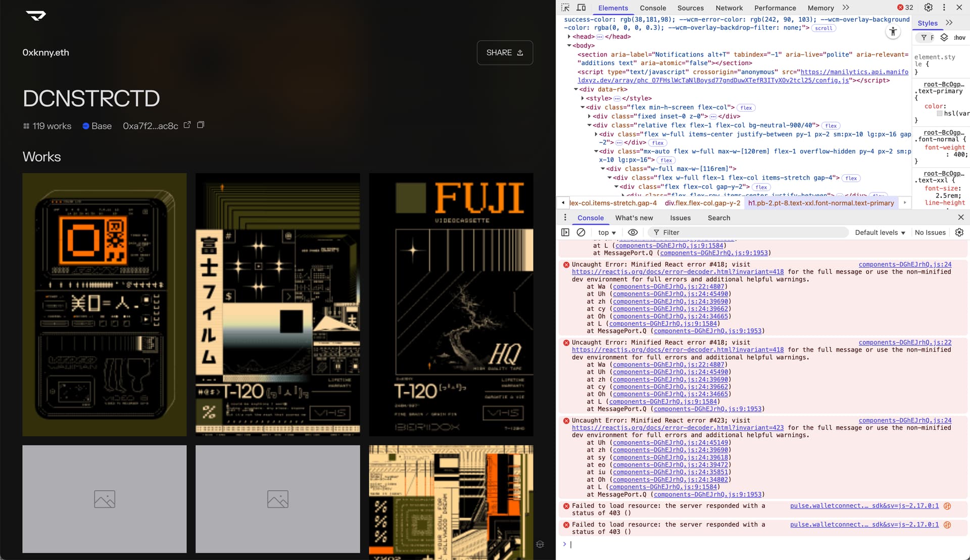970x560 pixels.
Task: Toggle the console sidebar icon
Action: [x=565, y=232]
